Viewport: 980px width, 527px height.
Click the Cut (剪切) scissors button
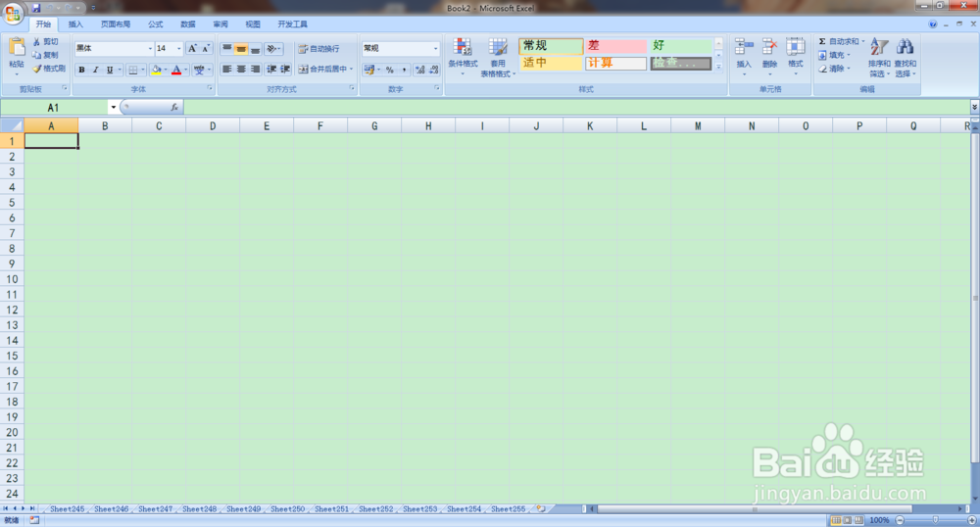pos(46,41)
